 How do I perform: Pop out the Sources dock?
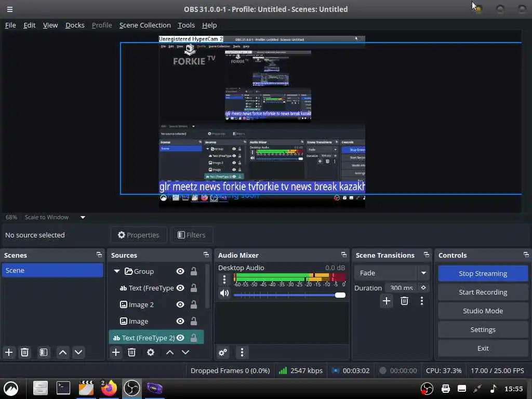206,255
